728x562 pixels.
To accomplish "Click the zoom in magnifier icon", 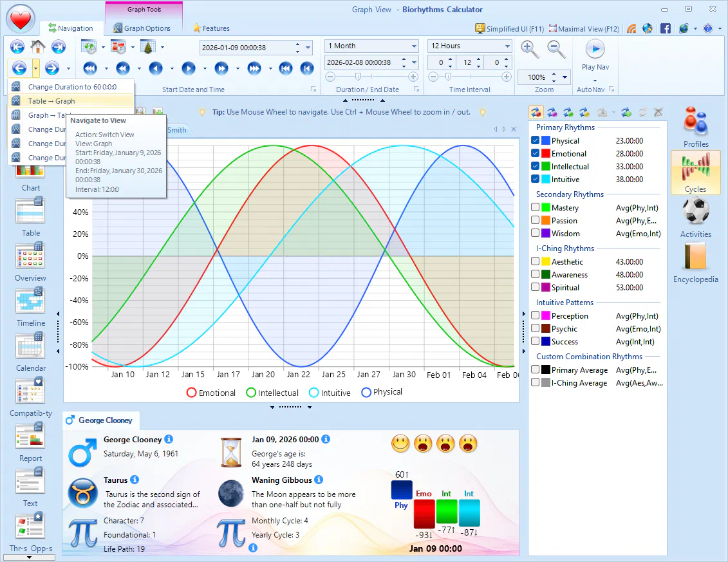I will tap(529, 48).
